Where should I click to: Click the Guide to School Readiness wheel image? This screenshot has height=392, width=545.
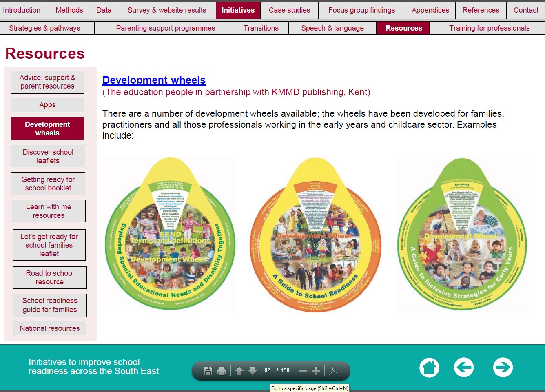point(315,235)
